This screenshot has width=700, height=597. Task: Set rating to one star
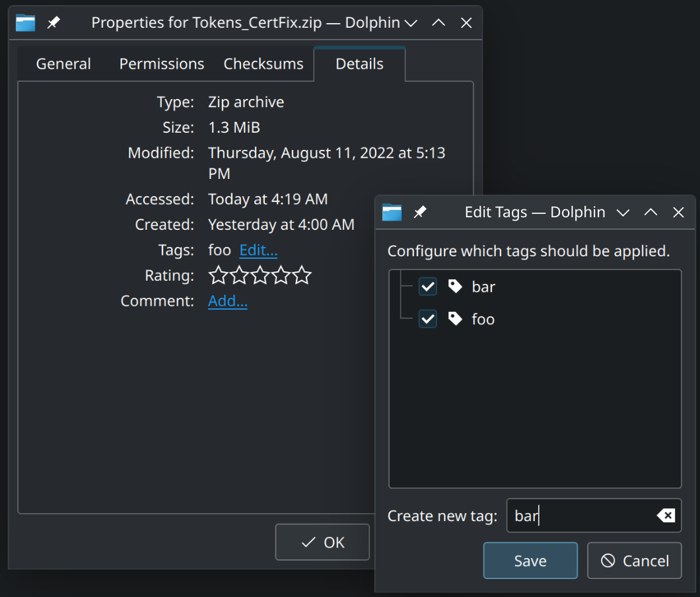(217, 275)
